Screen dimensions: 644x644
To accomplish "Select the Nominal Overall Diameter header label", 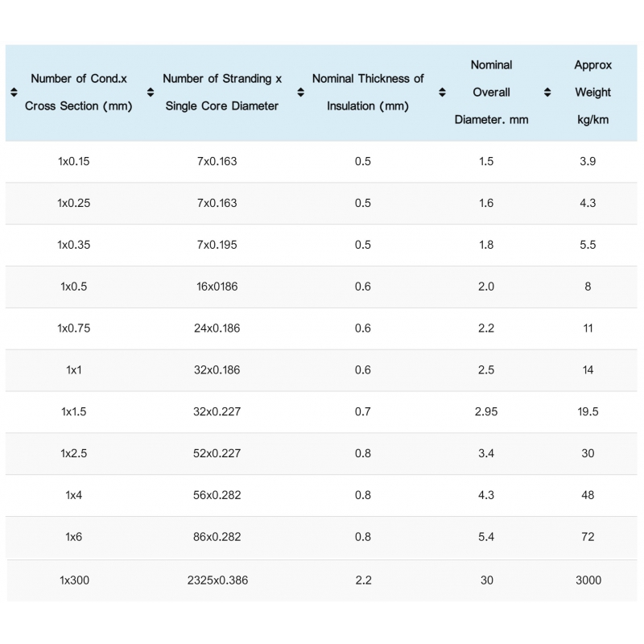I will click(491, 93).
